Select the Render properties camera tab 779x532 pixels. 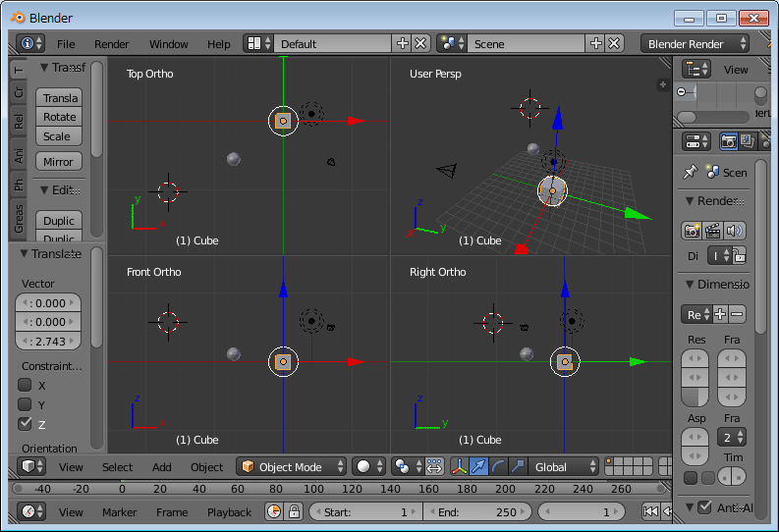(728, 141)
